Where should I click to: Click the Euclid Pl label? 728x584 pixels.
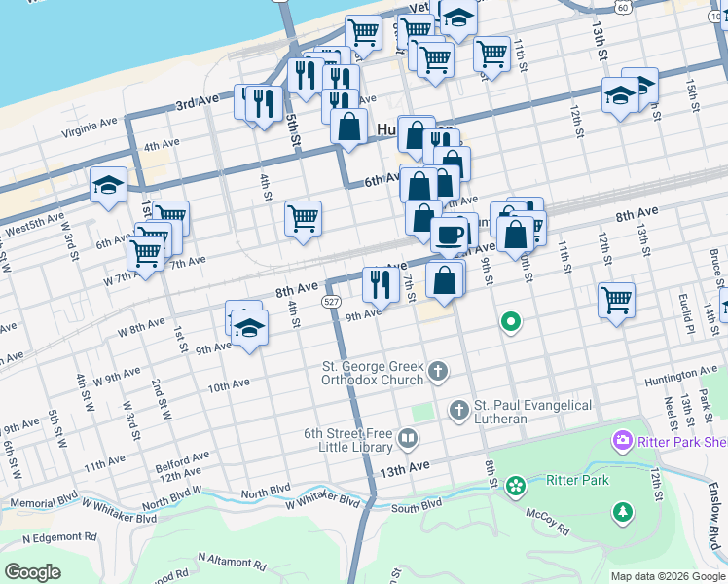pos(686,314)
